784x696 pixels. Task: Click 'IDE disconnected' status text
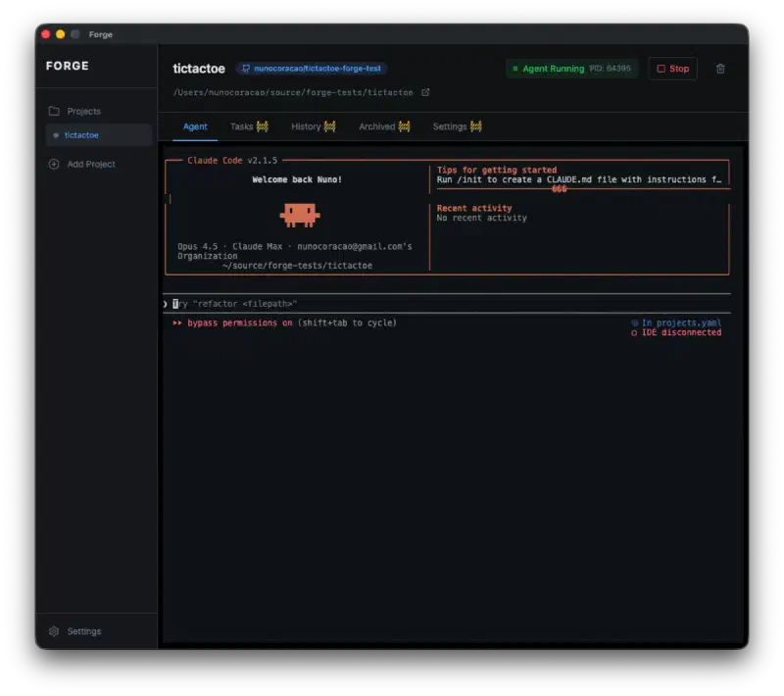[x=681, y=332]
